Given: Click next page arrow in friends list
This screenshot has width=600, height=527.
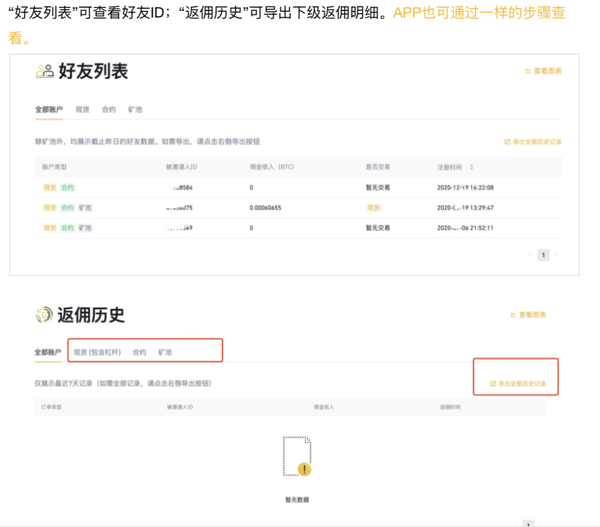Looking at the screenshot, I should point(556,256).
